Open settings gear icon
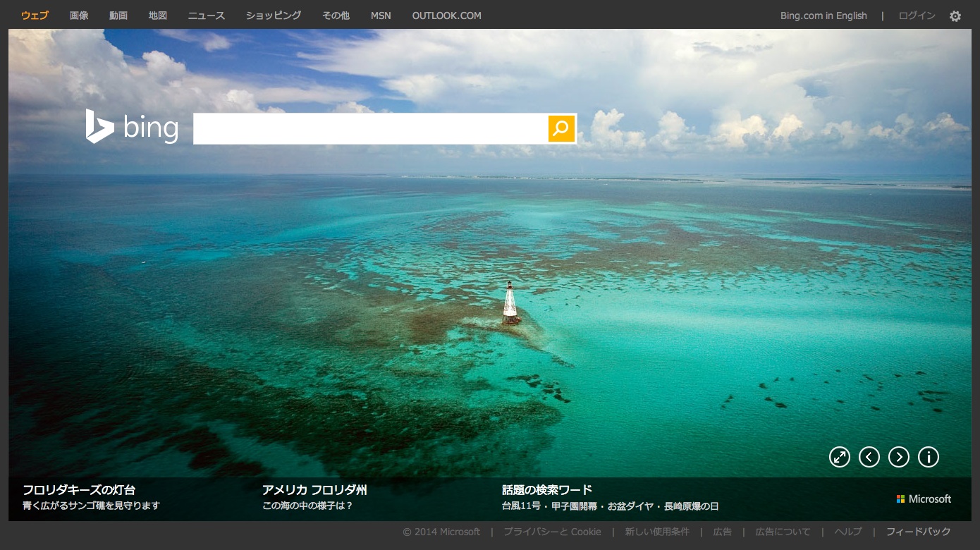 955,16
